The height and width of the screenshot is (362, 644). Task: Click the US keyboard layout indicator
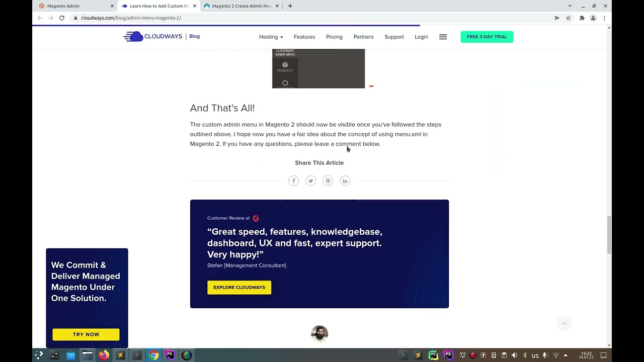pyautogui.click(x=535, y=355)
